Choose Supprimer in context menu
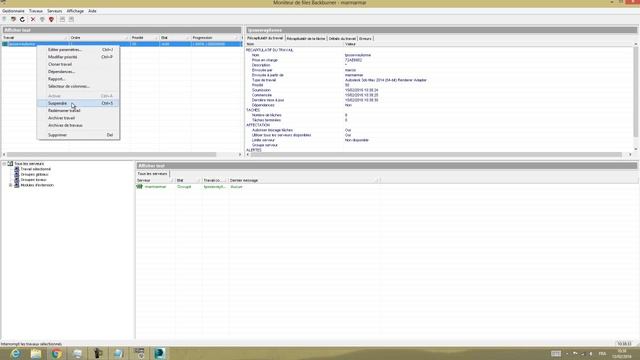Image resolution: width=640 pixels, height=360 pixels. pos(78,135)
